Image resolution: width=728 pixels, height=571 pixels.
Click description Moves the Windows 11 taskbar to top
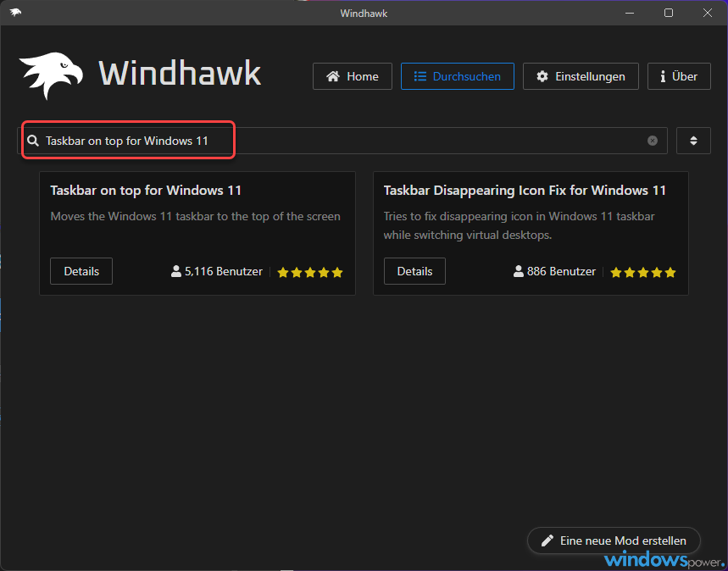point(196,216)
